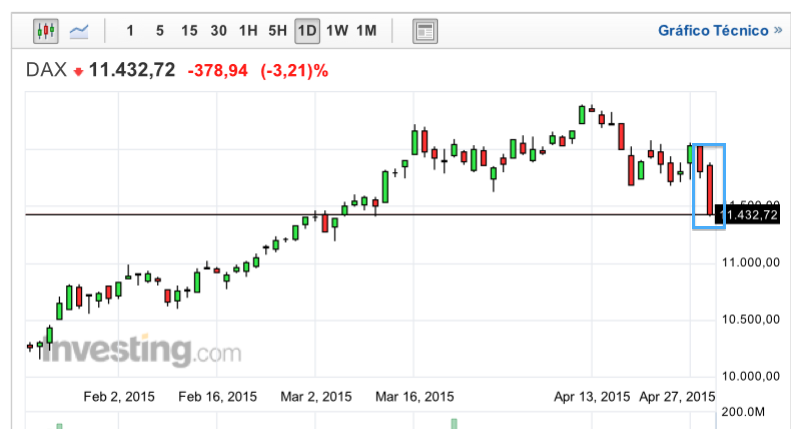Click the 10.000,00 axis label

(751, 376)
